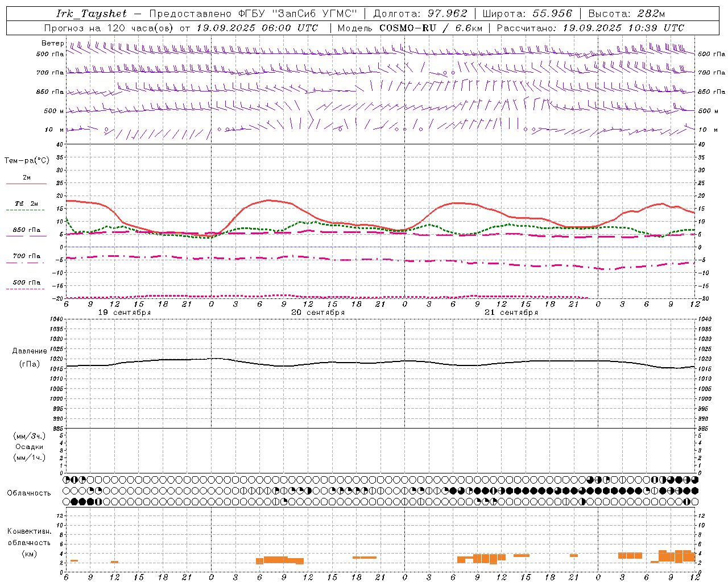Click the Тем-ра(°C) temperature panel label
Image resolution: width=728 pixels, height=582 pixels.
tap(27, 161)
